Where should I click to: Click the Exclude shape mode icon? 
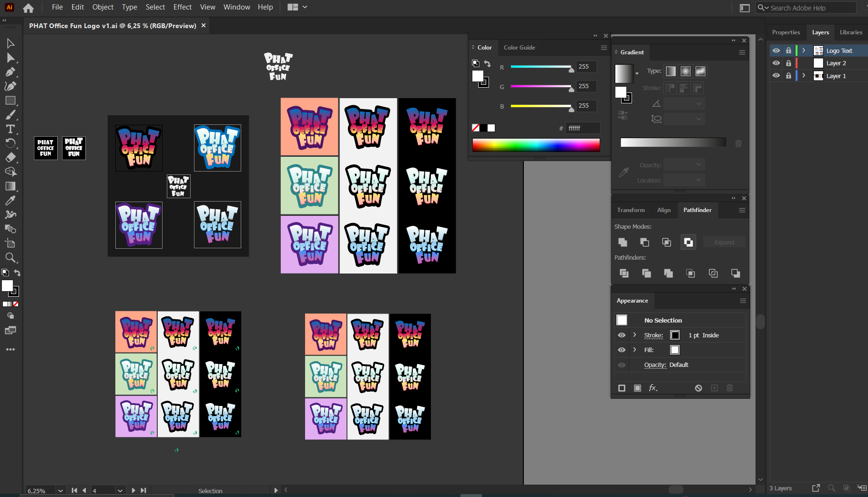688,242
